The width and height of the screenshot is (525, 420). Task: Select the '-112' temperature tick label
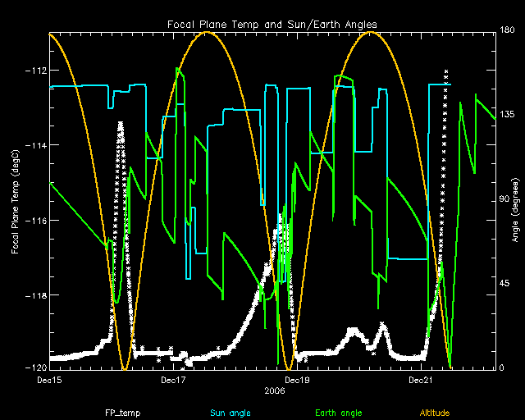click(34, 71)
